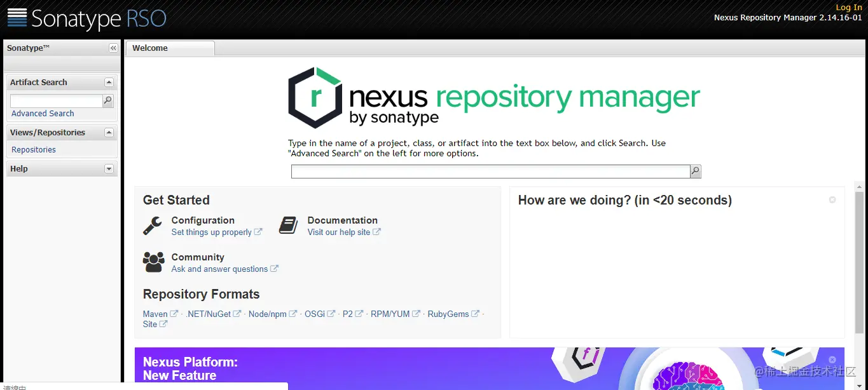868x390 pixels.
Task: Click external link icon beside Maven
Action: tap(174, 314)
